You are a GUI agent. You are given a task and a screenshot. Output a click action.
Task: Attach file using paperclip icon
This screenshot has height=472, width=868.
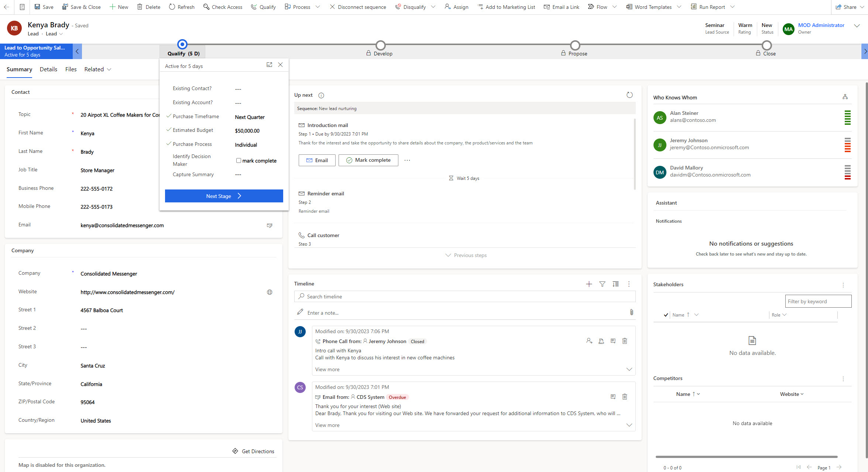(631, 312)
